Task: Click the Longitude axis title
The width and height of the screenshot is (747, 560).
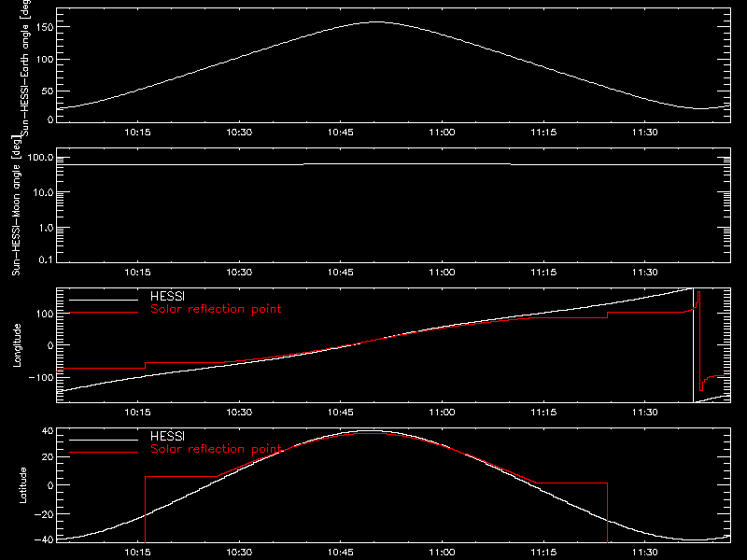Action: (x=17, y=345)
